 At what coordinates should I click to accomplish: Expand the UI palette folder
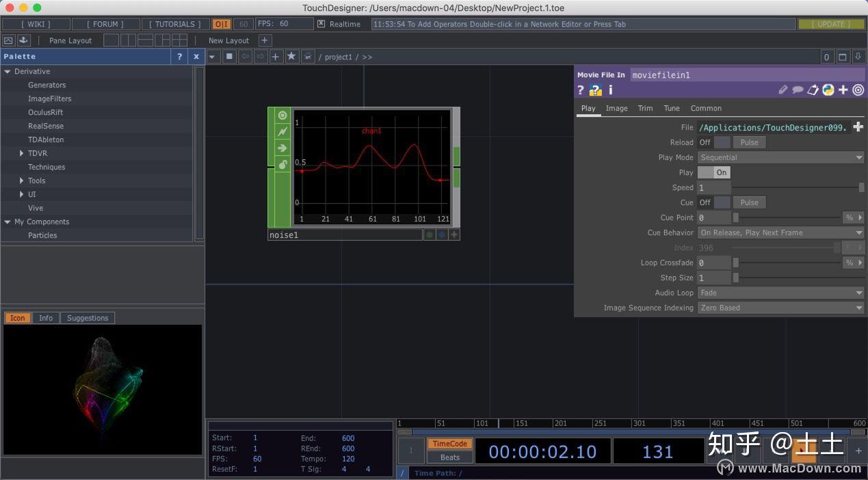(22, 194)
